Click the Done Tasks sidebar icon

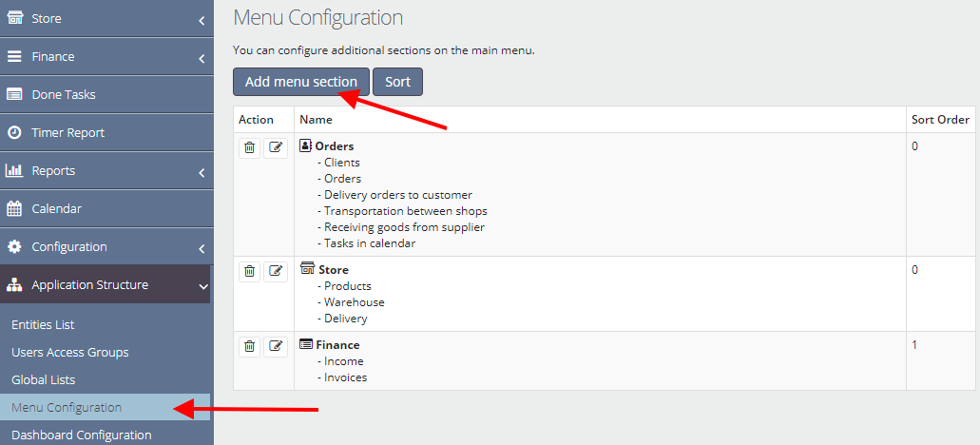(x=14, y=94)
